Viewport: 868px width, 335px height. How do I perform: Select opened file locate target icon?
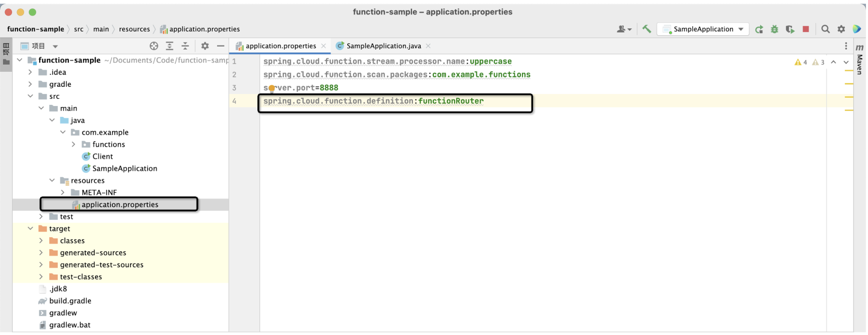point(154,46)
